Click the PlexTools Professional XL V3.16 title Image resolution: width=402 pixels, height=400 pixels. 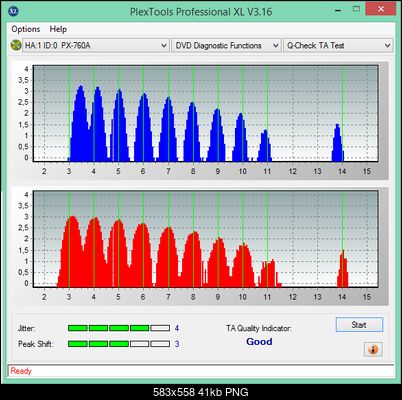tap(201, 12)
